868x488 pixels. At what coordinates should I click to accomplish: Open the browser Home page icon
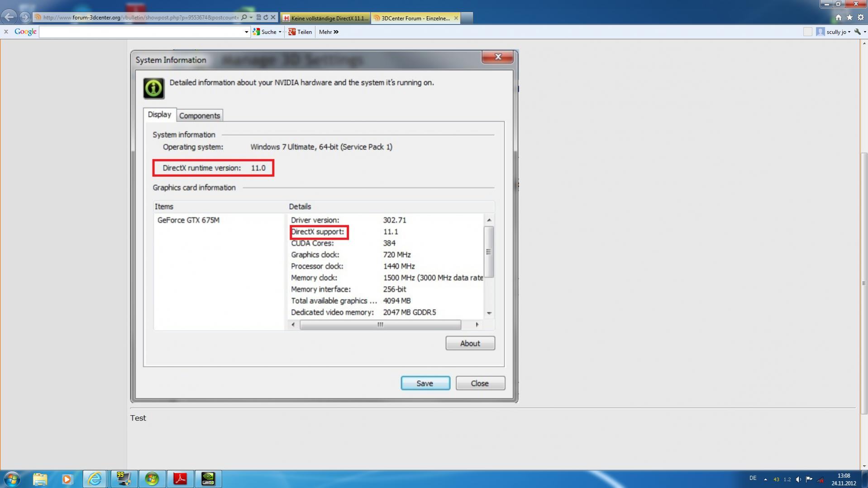tap(838, 18)
